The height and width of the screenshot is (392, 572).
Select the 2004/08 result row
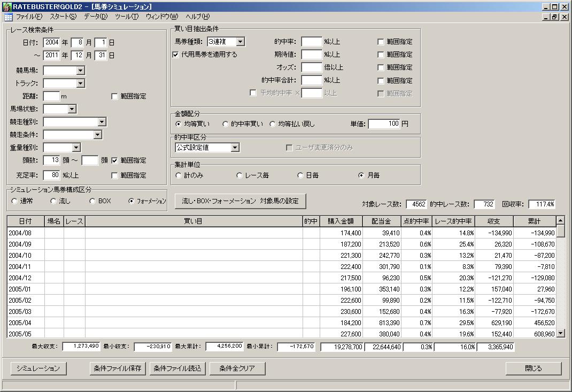[x=282, y=233]
